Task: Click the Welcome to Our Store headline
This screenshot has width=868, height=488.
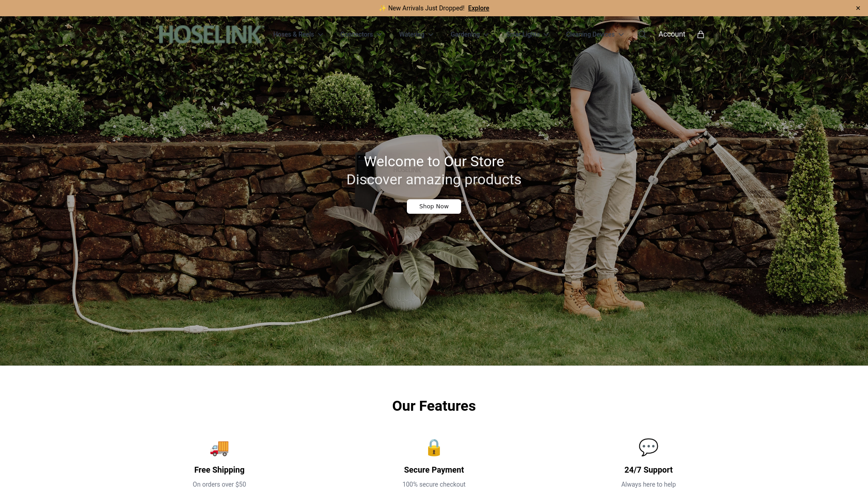Action: tap(434, 161)
